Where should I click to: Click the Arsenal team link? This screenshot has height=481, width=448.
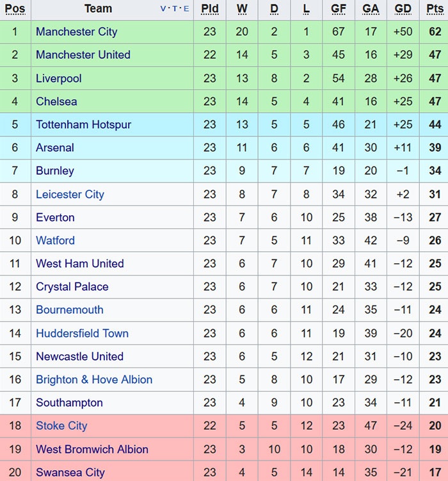click(54, 147)
